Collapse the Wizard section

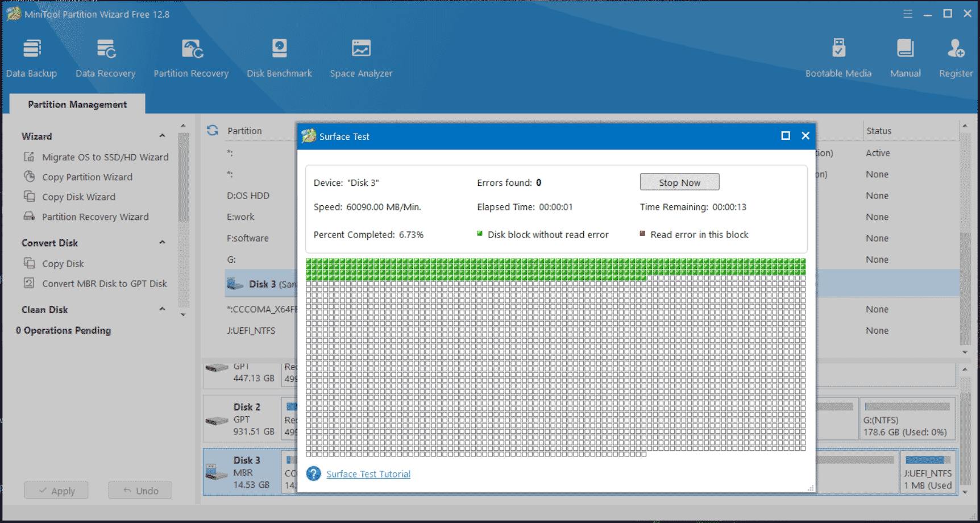[162, 136]
